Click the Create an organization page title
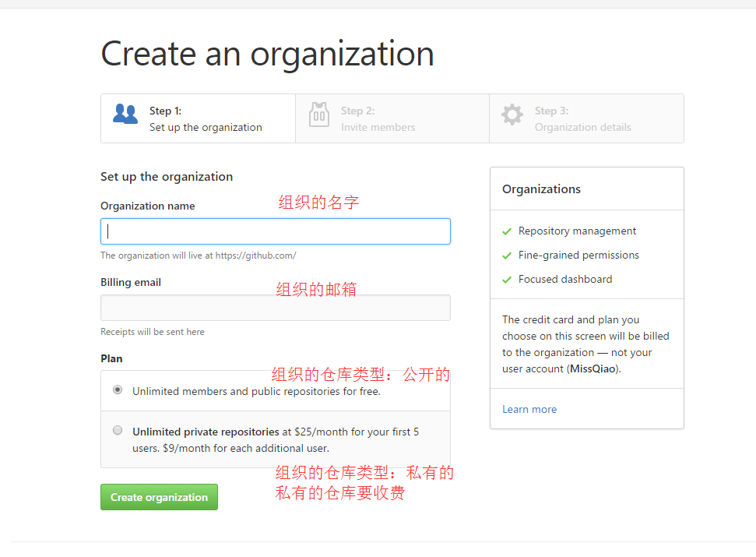This screenshot has height=557, width=756. coord(267,54)
